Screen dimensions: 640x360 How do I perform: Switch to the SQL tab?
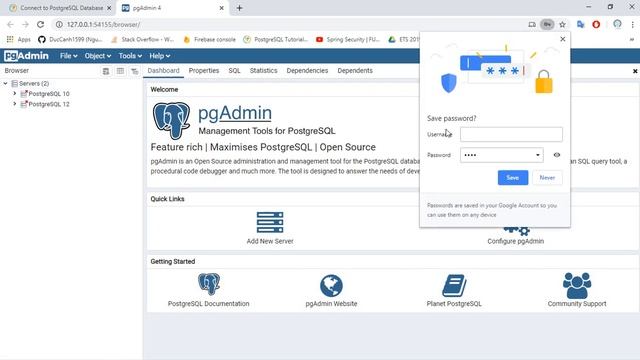click(x=234, y=71)
